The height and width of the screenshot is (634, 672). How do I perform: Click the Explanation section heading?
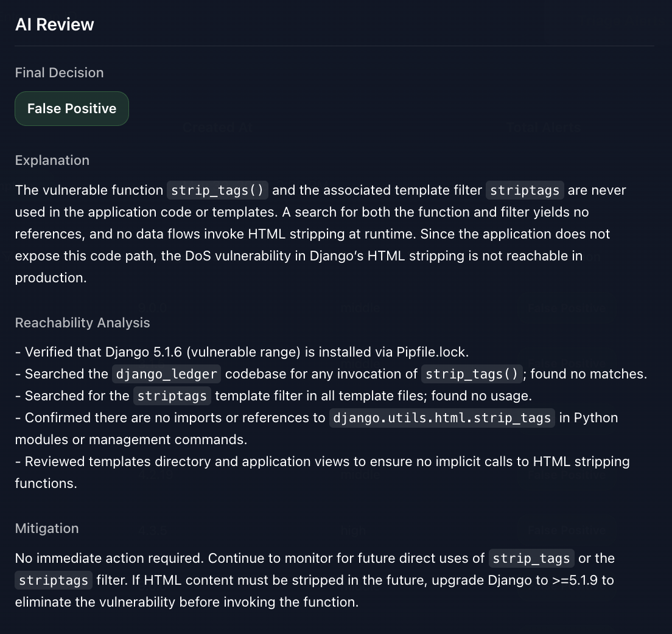pyautogui.click(x=52, y=160)
